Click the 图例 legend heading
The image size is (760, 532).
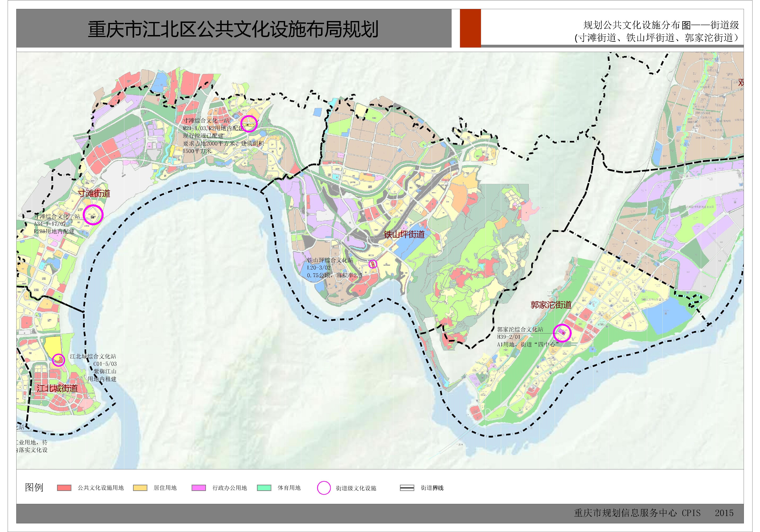point(34,487)
